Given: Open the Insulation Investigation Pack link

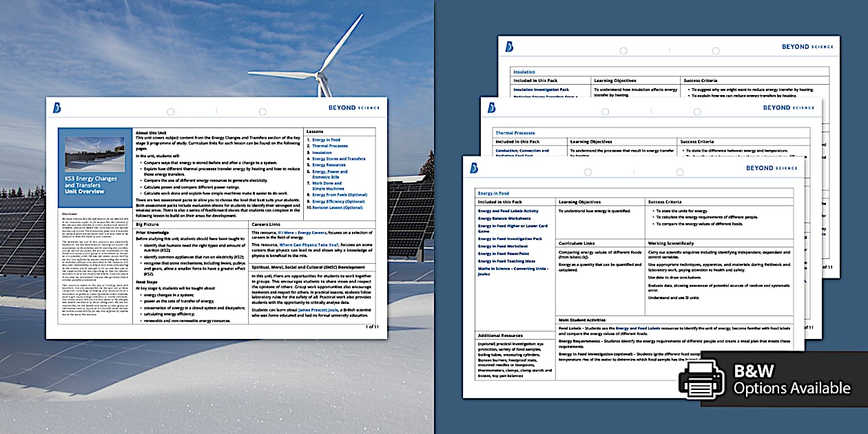Looking at the screenshot, I should (541, 90).
